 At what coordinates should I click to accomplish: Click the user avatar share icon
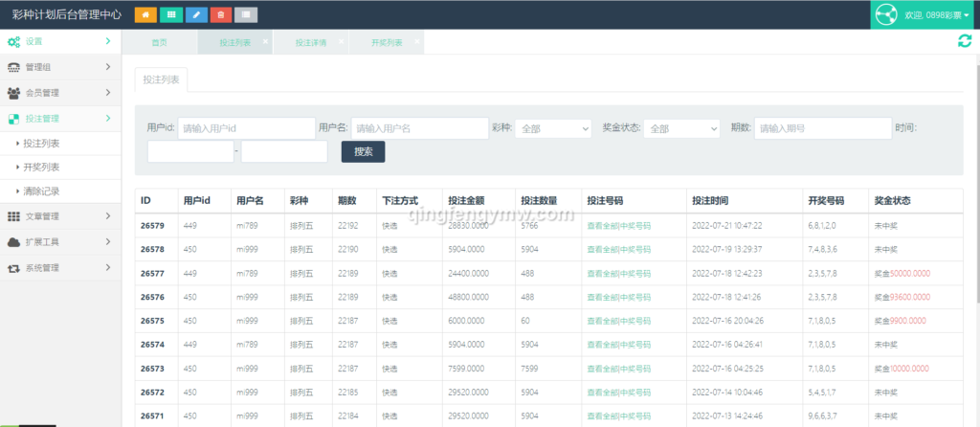886,15
